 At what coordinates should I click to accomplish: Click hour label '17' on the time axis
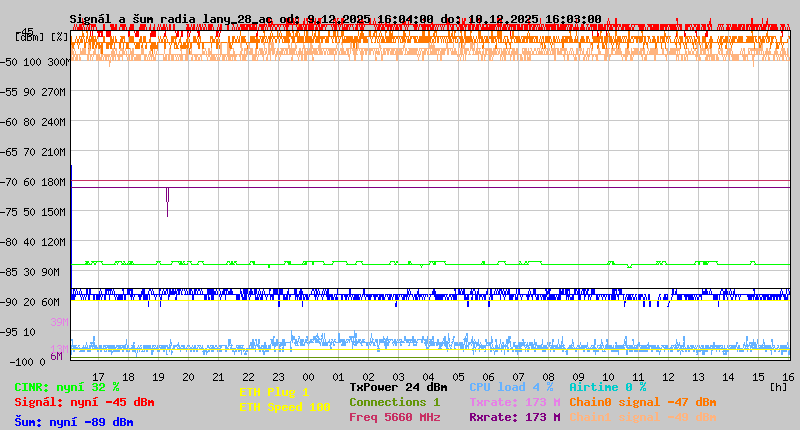coord(98,377)
